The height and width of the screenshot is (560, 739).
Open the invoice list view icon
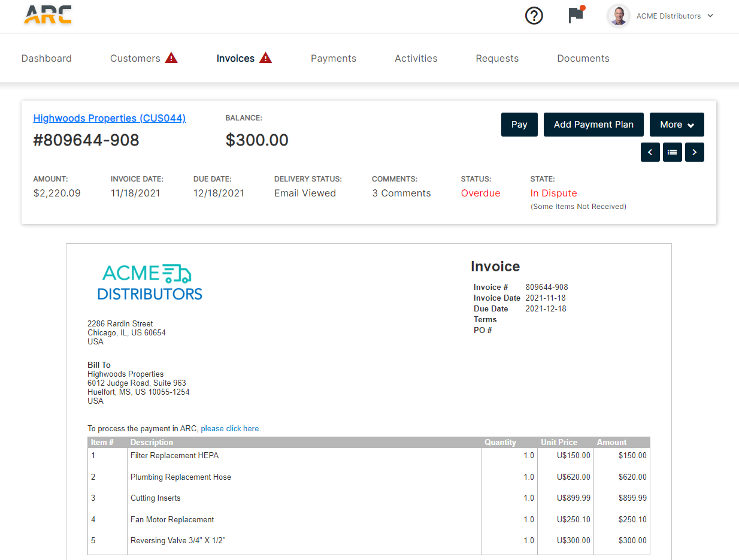coord(673,152)
